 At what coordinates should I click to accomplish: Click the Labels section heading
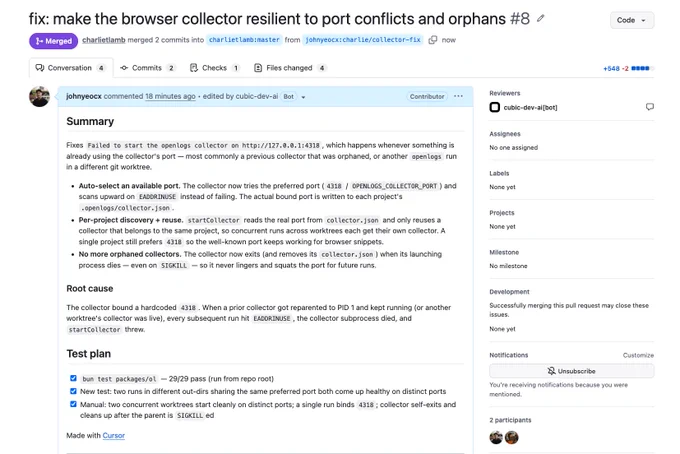click(x=499, y=173)
